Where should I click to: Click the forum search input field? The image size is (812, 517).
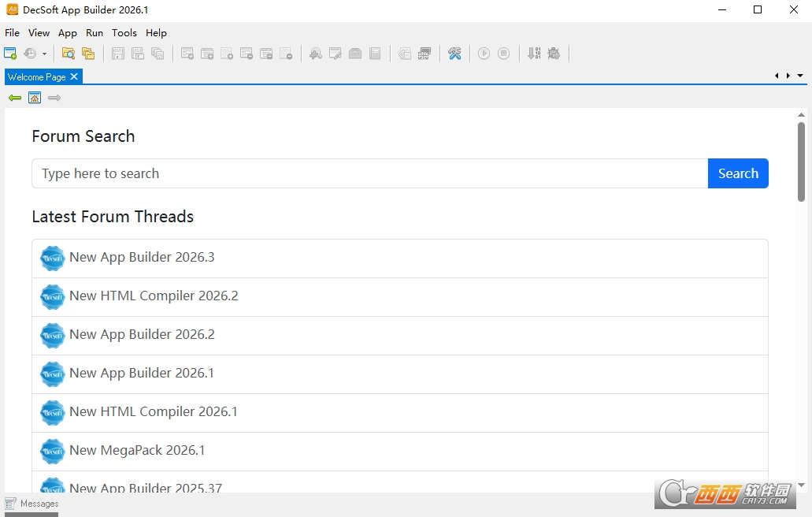coord(369,173)
